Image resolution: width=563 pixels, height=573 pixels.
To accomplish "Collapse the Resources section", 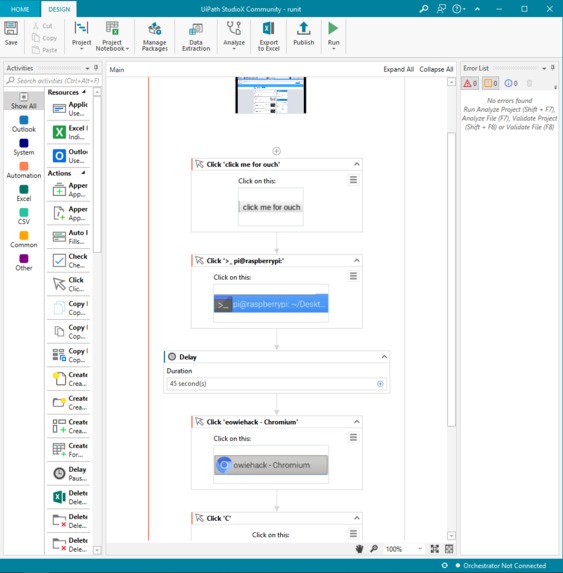I will point(84,92).
